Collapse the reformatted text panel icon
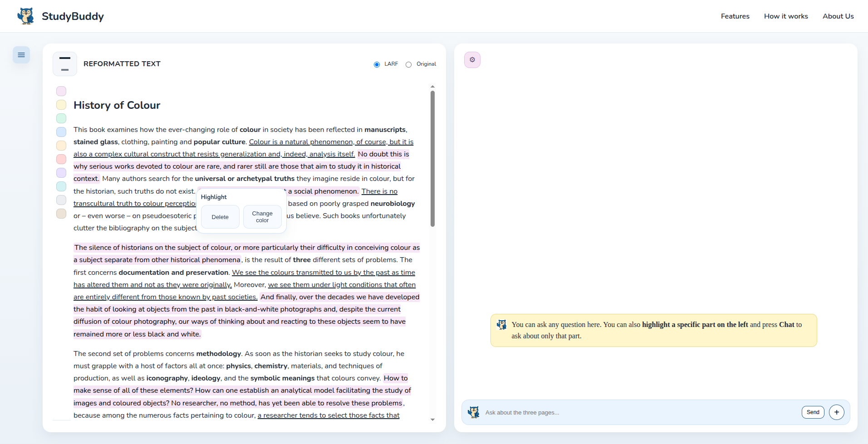Image resolution: width=868 pixels, height=444 pixels. point(65,64)
